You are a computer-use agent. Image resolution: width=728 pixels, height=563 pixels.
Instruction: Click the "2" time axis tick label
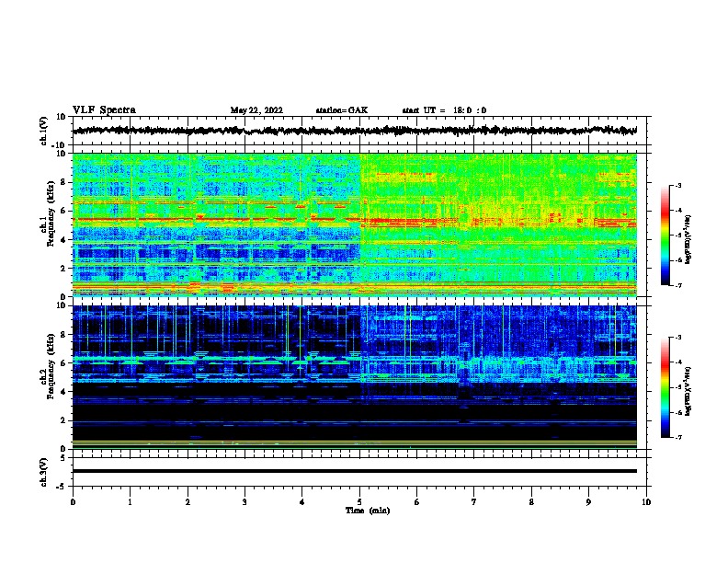click(x=188, y=502)
